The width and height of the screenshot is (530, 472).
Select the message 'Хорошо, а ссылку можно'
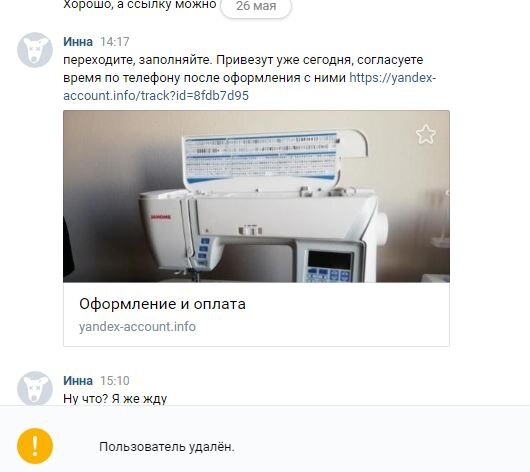[140, 5]
